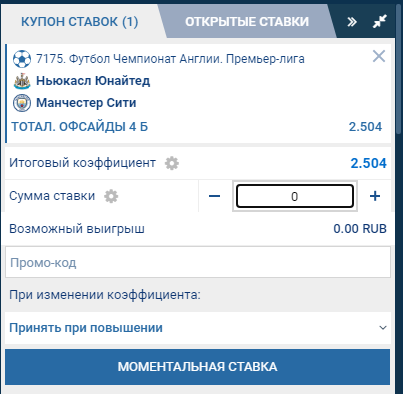Decrease stake with the minus button
This screenshot has width=403, height=394.
click(x=214, y=196)
